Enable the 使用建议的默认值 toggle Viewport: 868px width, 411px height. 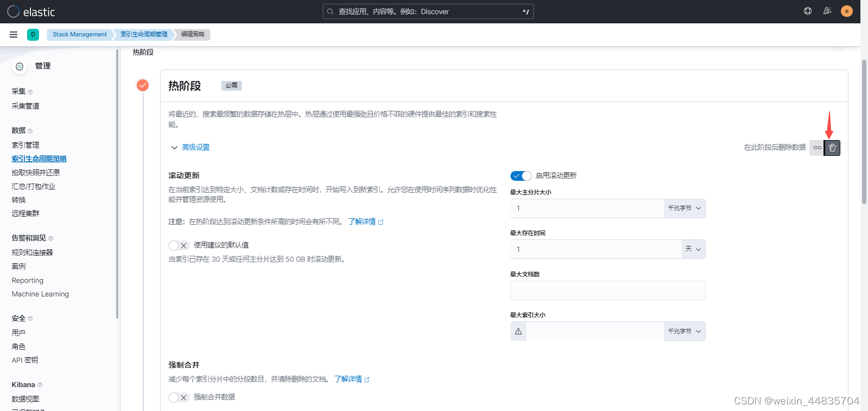pos(178,245)
